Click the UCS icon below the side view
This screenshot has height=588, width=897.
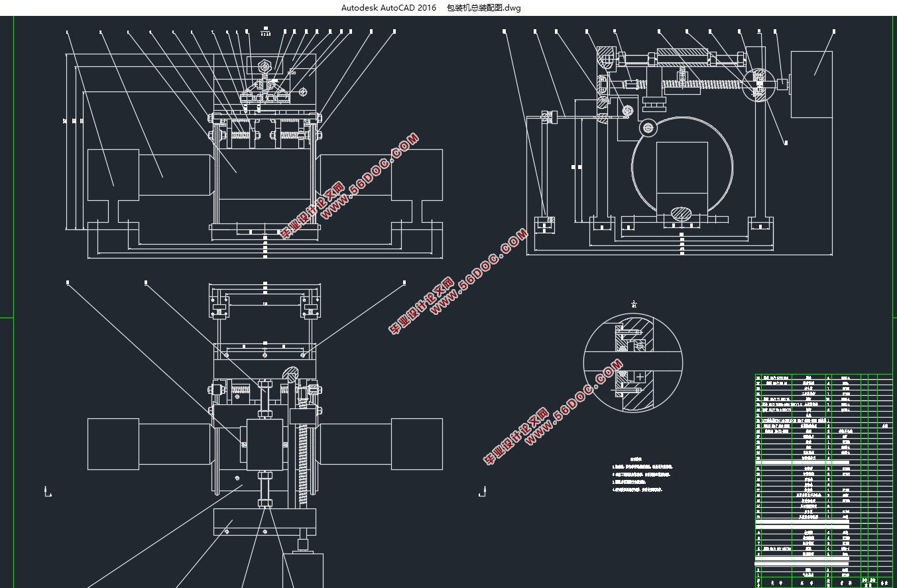[x=481, y=491]
